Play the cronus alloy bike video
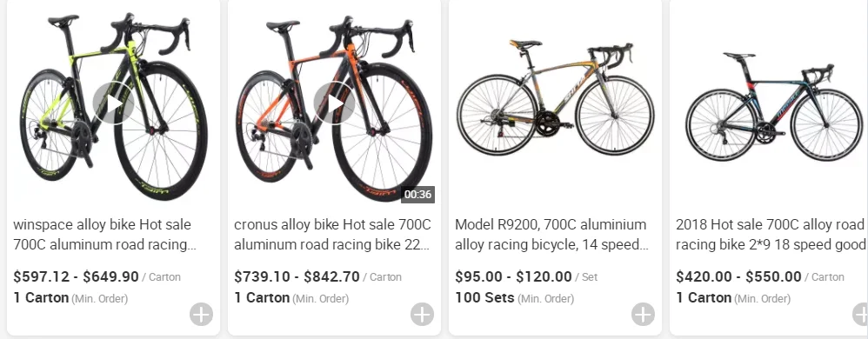Screen dimensions: 868x339 pyautogui.click(x=334, y=103)
